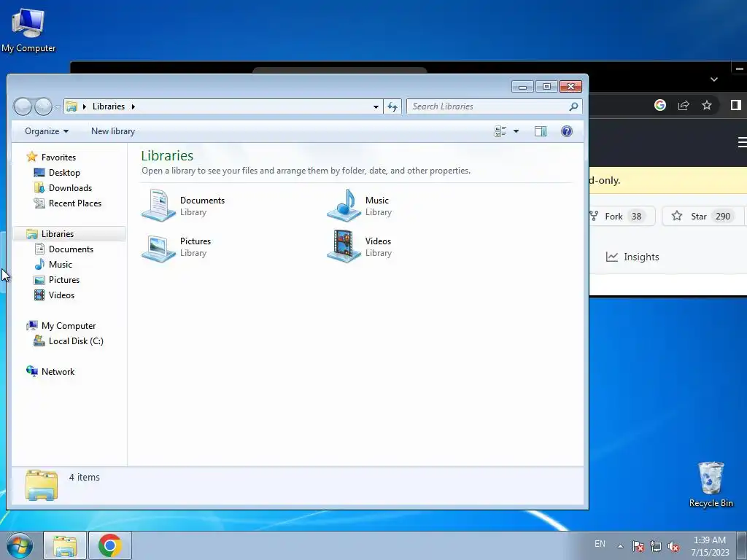The width and height of the screenshot is (747, 560).
Task: Select Libraries in the navigation pane
Action: pos(57,234)
